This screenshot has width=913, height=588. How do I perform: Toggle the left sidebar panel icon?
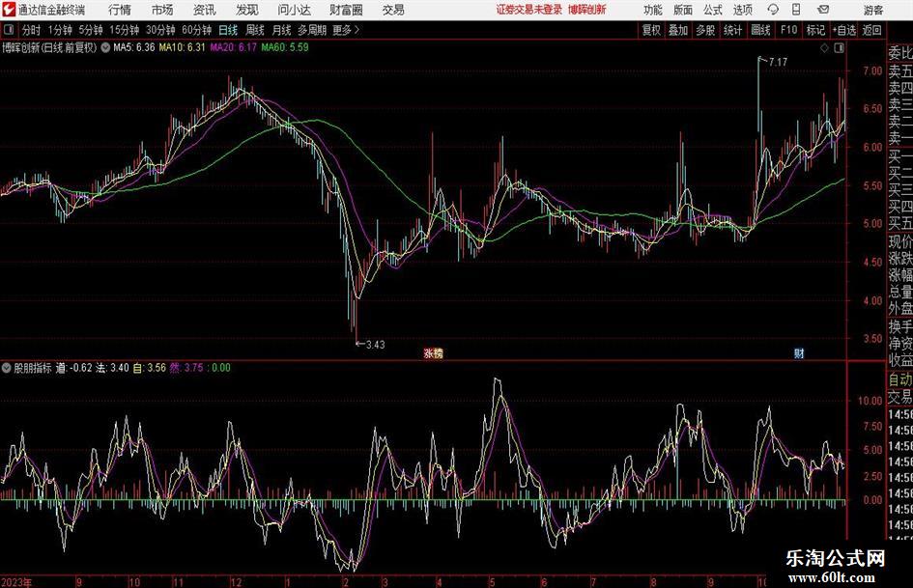[9, 30]
